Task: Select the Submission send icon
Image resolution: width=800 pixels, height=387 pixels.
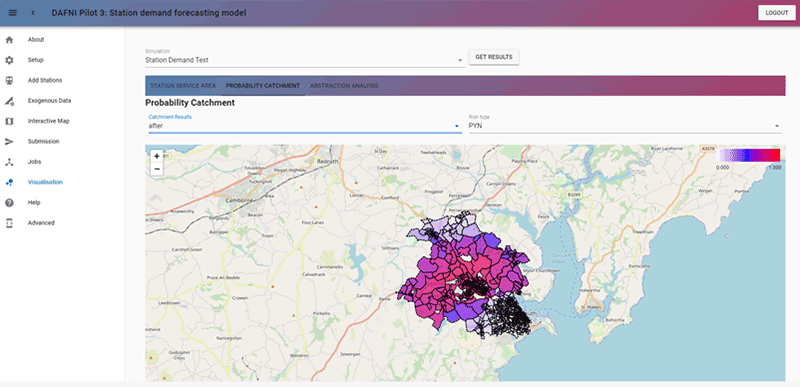Action: tap(9, 141)
